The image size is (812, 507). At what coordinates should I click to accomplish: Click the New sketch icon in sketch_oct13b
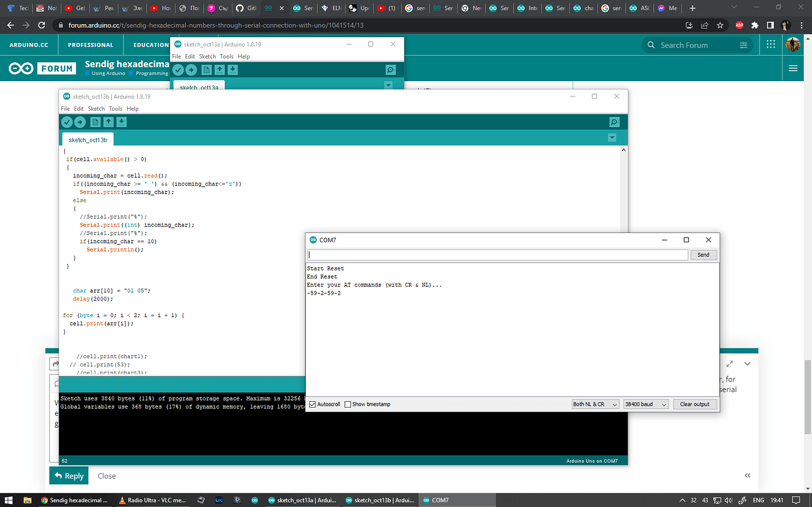pyautogui.click(x=95, y=122)
